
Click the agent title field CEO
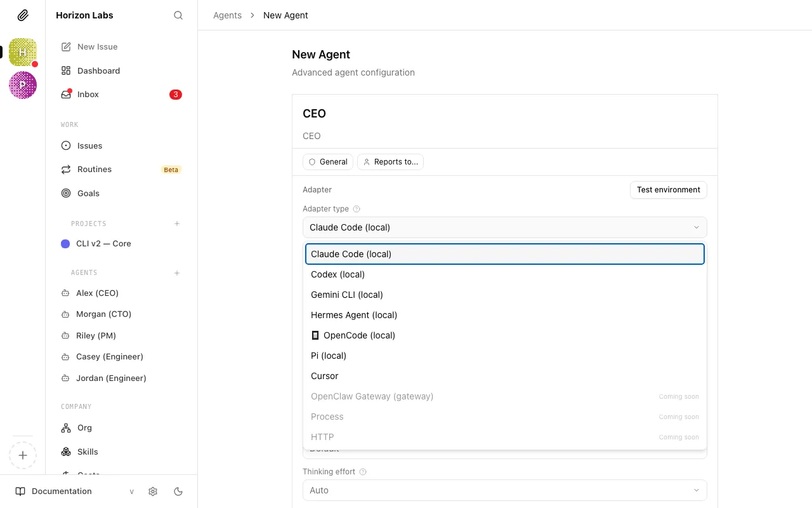pos(504,136)
